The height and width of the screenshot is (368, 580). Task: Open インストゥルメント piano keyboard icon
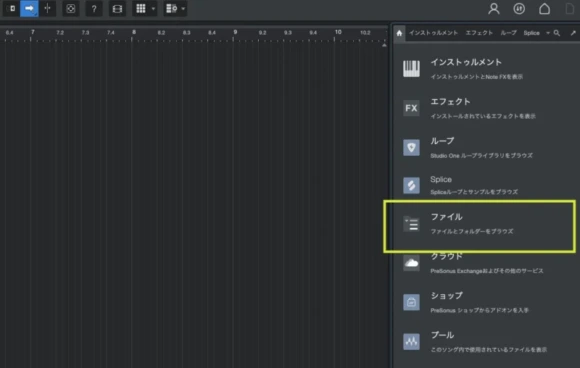pos(411,68)
